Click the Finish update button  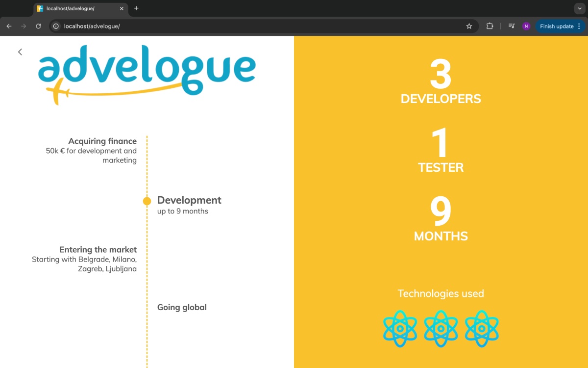[557, 26]
